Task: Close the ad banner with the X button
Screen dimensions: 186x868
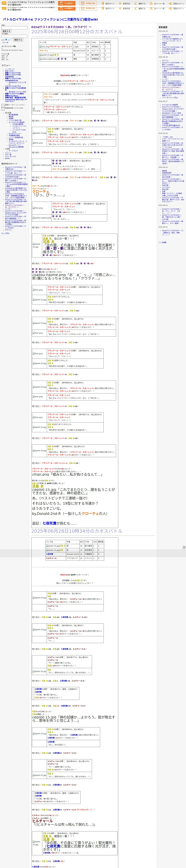Action: (x=184, y=548)
